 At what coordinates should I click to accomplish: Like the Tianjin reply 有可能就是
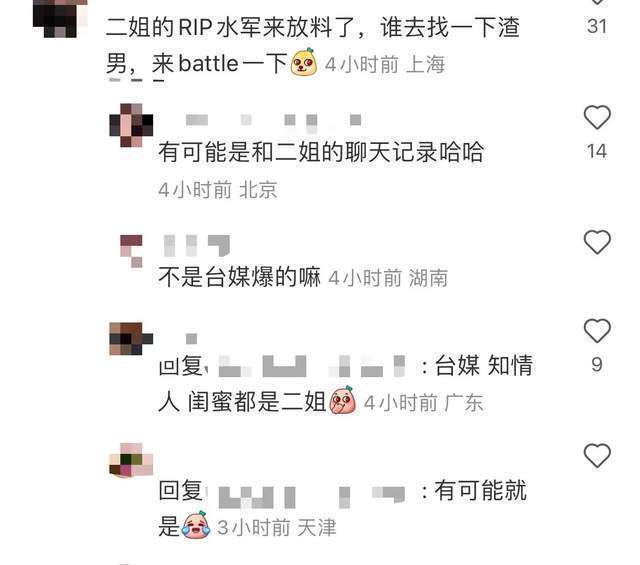click(x=597, y=455)
